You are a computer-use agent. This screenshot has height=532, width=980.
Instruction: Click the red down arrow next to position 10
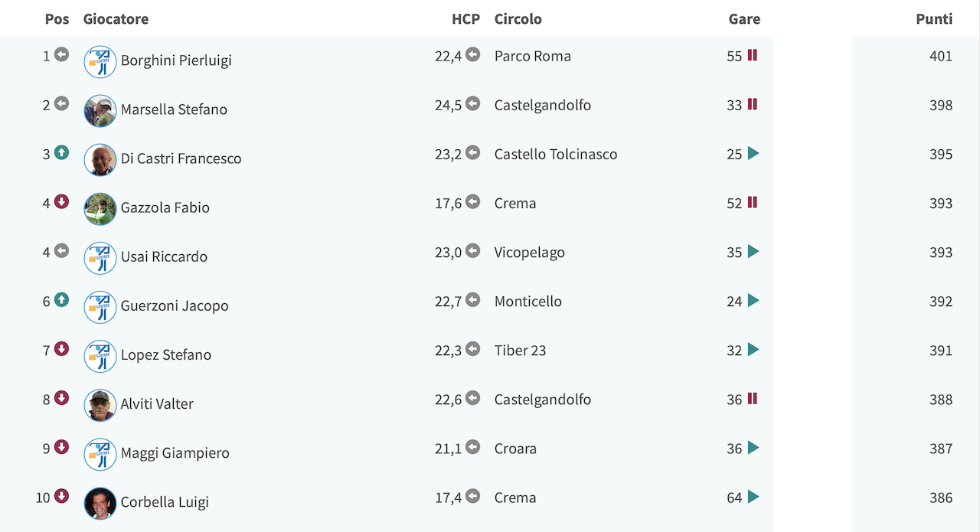pyautogui.click(x=62, y=496)
